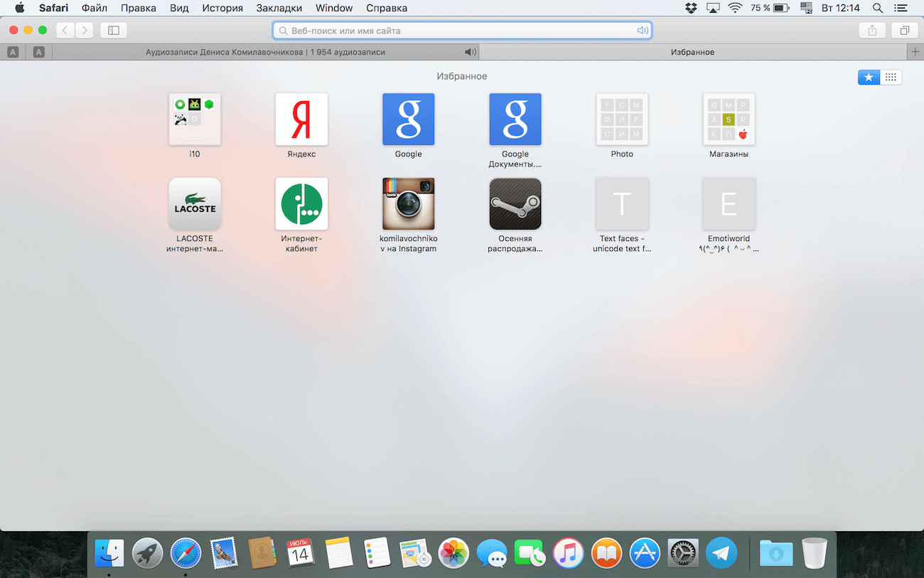Select the Избранное tab
The image size is (924, 578).
pos(693,52)
